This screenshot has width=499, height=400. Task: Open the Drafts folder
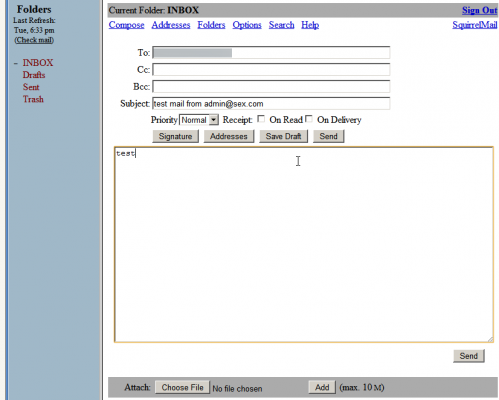point(34,75)
